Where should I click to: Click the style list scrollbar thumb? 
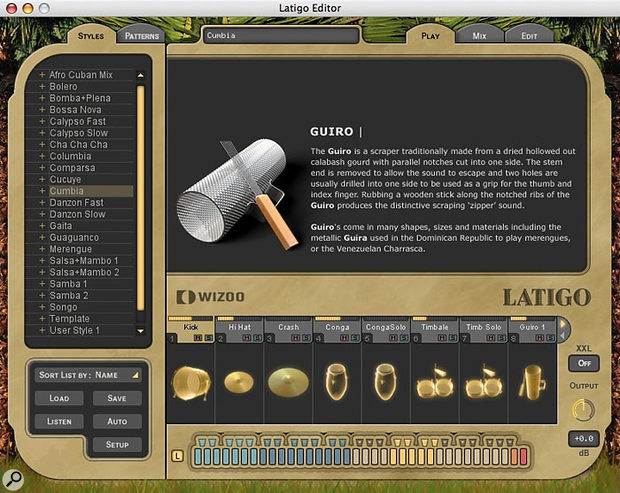point(140,198)
